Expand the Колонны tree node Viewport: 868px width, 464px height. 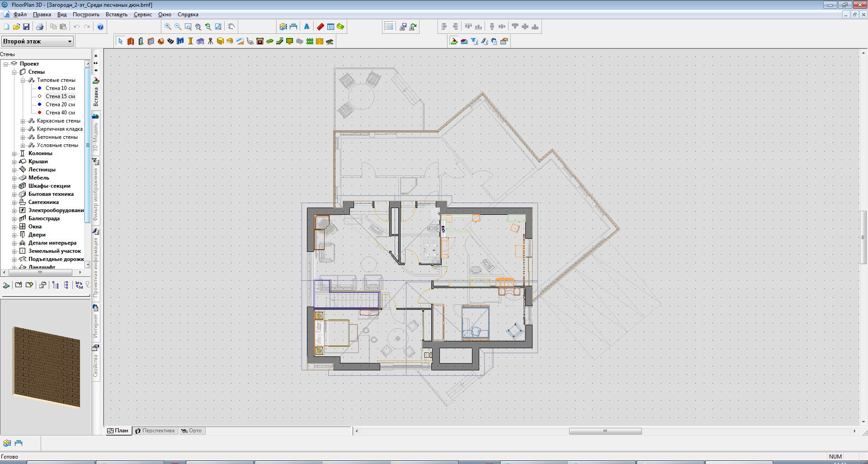coord(14,153)
